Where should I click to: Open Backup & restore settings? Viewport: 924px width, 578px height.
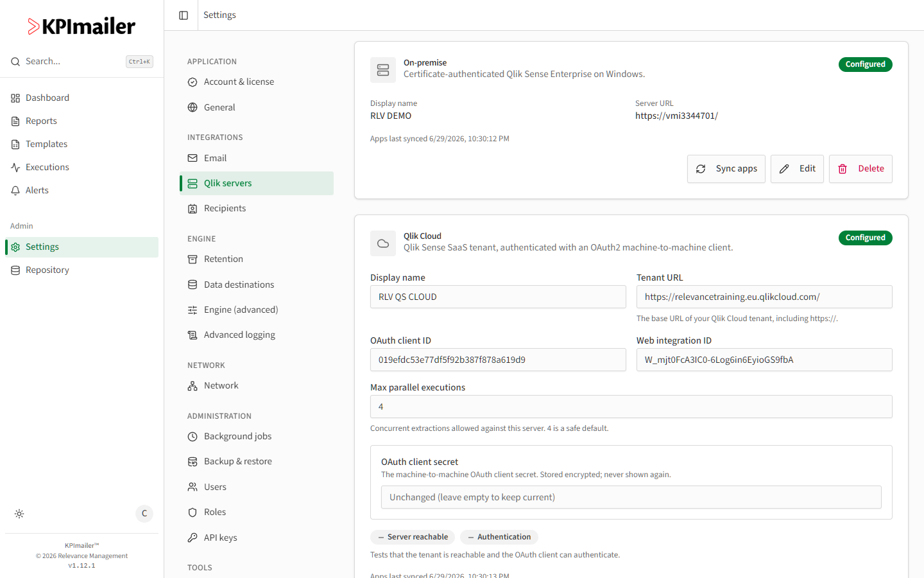[x=257, y=462]
